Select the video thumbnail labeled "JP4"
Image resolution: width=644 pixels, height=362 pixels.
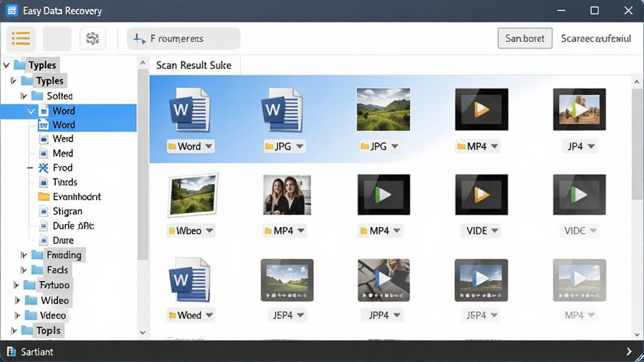579,109
